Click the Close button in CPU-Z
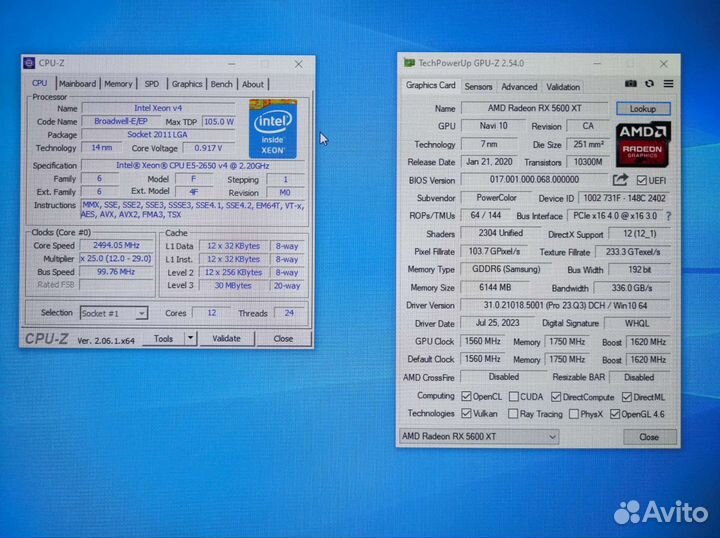The width and height of the screenshot is (720, 538). pyautogui.click(x=283, y=338)
